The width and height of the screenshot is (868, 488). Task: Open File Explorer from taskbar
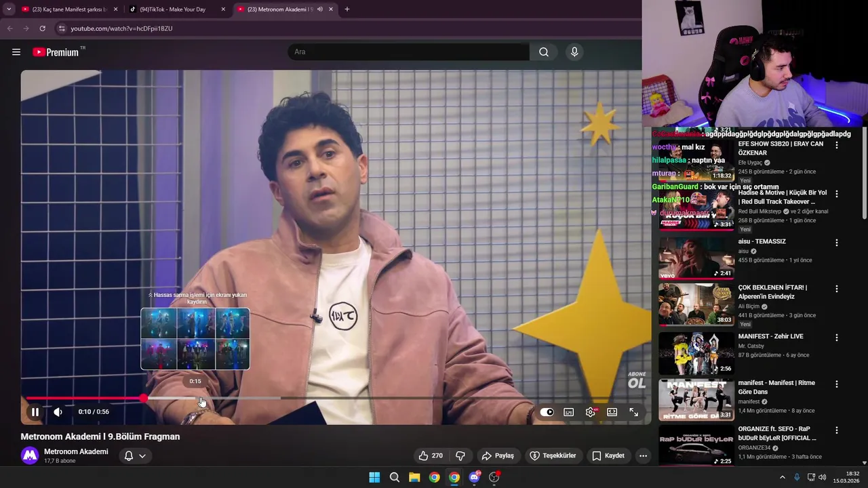coord(414,477)
